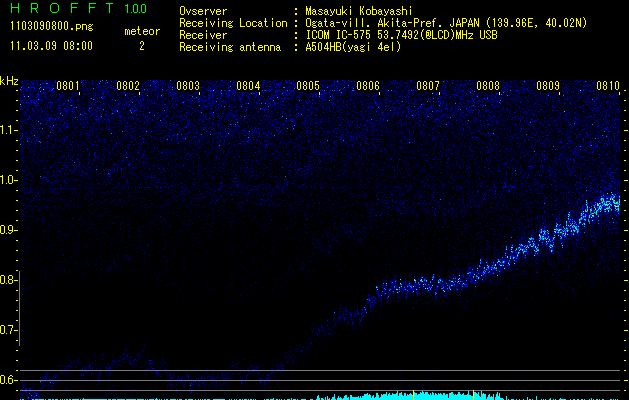Click the 0804 time axis marker
The image size is (629, 400).
248,86
